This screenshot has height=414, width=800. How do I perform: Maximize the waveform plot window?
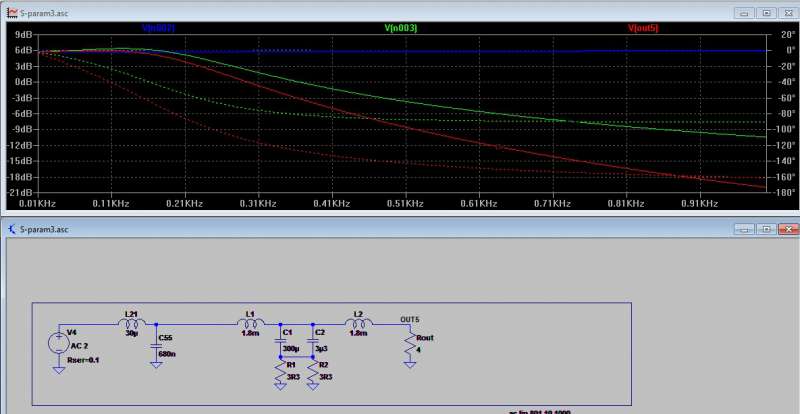pyautogui.click(x=766, y=13)
